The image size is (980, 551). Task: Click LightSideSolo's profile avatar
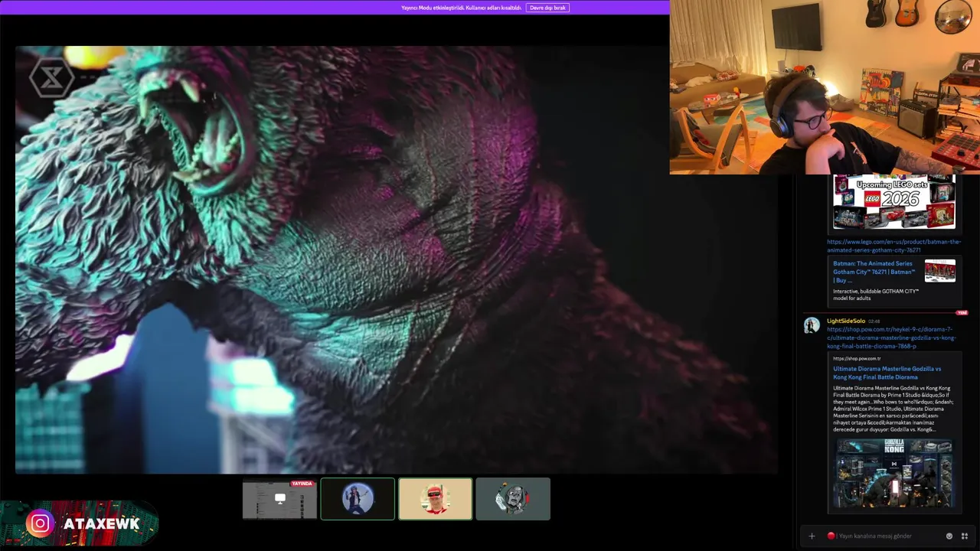pos(812,326)
